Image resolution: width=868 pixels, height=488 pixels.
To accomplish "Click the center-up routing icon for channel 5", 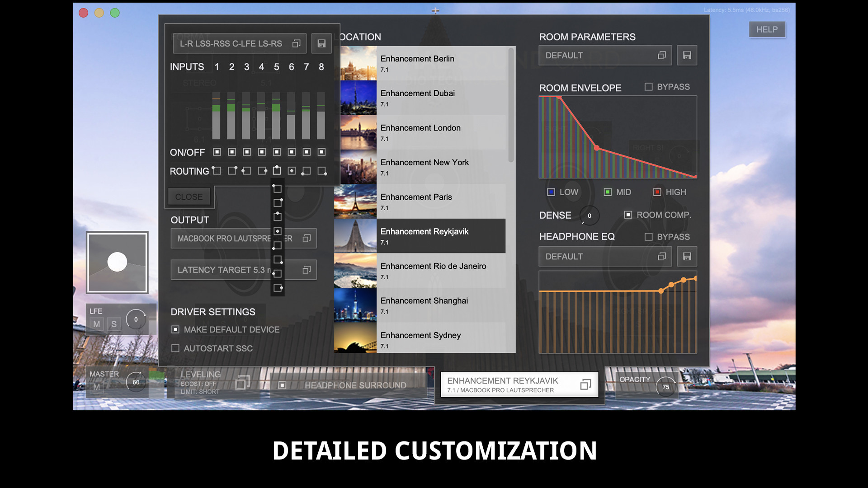I will tap(277, 171).
